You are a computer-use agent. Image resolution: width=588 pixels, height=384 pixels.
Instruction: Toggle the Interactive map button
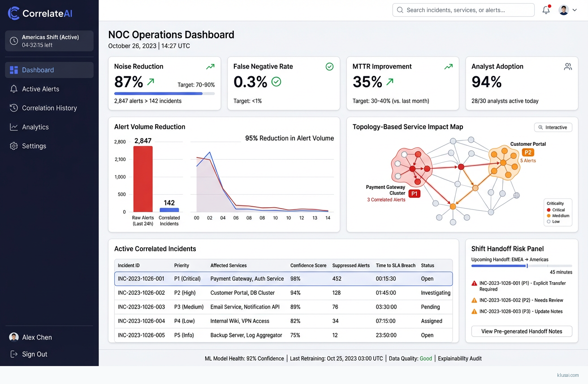point(553,127)
